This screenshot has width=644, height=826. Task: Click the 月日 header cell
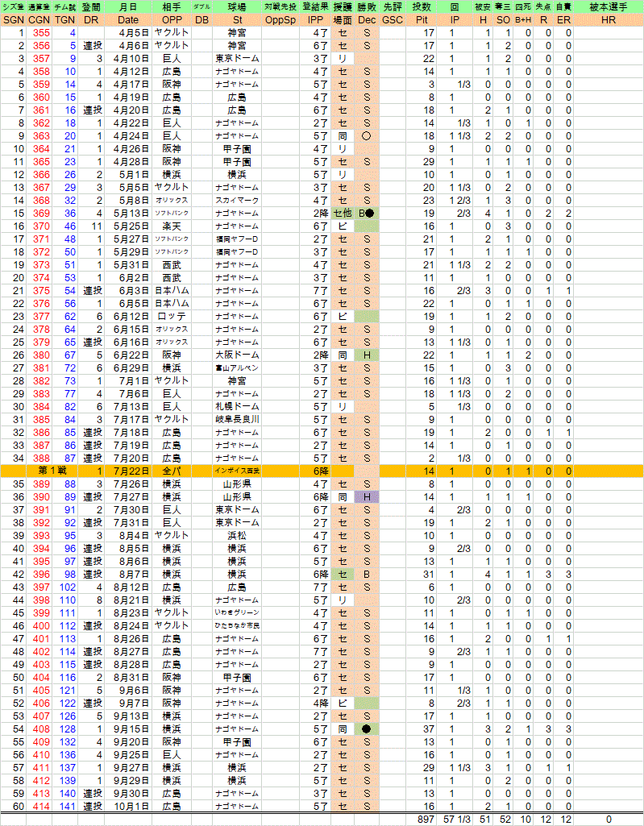(x=127, y=6)
